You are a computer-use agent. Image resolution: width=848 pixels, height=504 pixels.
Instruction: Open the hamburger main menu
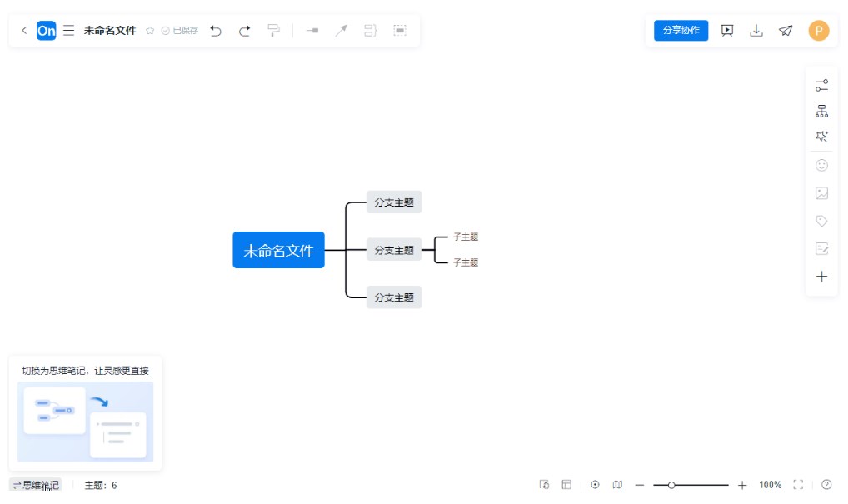(x=69, y=31)
